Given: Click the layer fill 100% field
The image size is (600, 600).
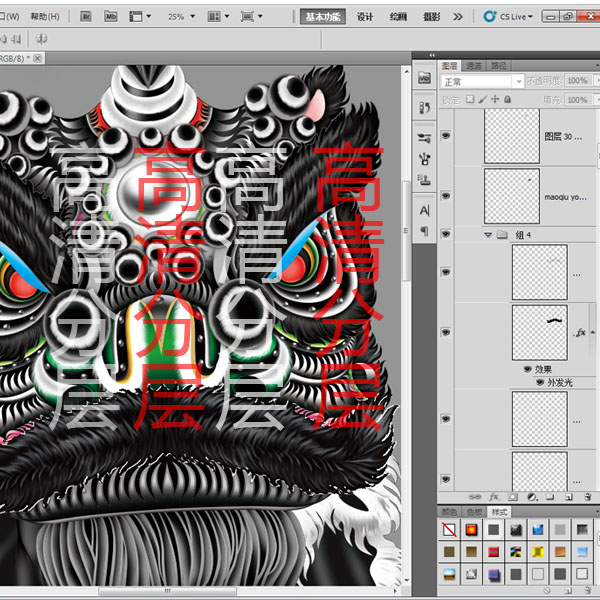Looking at the screenshot, I should pyautogui.click(x=577, y=100).
